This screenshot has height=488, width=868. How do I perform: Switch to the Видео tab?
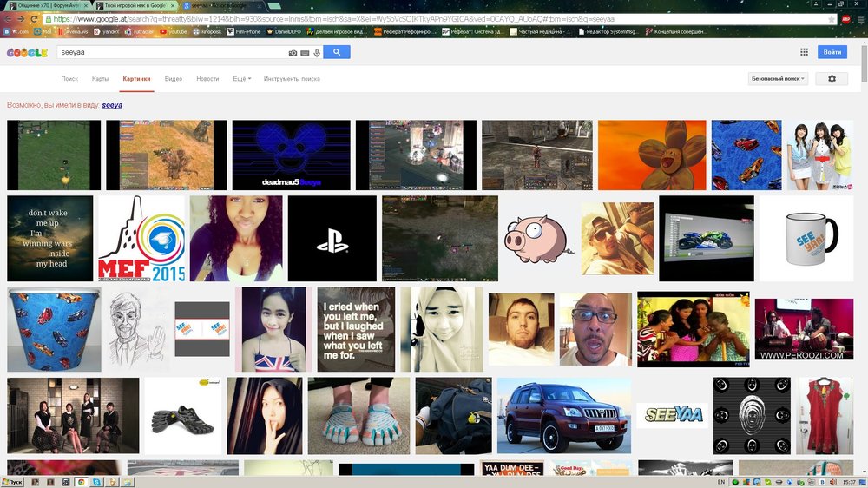tap(174, 79)
